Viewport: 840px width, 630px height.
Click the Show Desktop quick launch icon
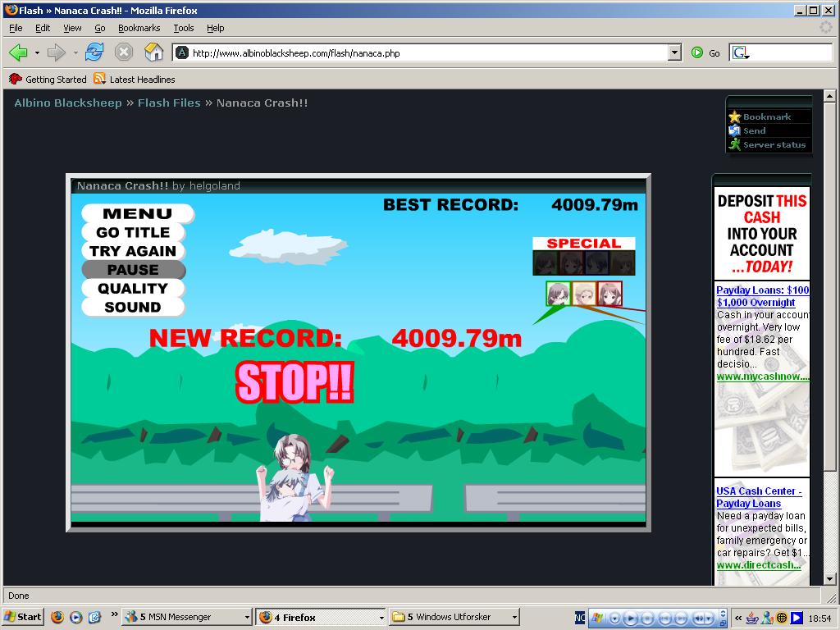pyautogui.click(x=95, y=617)
